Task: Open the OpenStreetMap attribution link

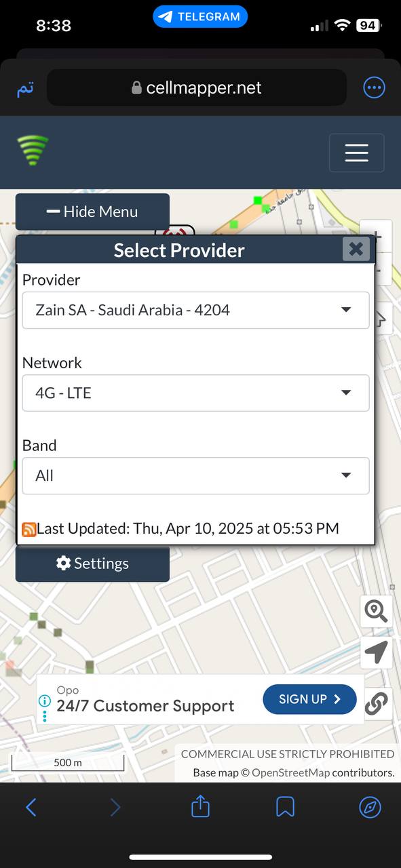Action: pyautogui.click(x=290, y=772)
